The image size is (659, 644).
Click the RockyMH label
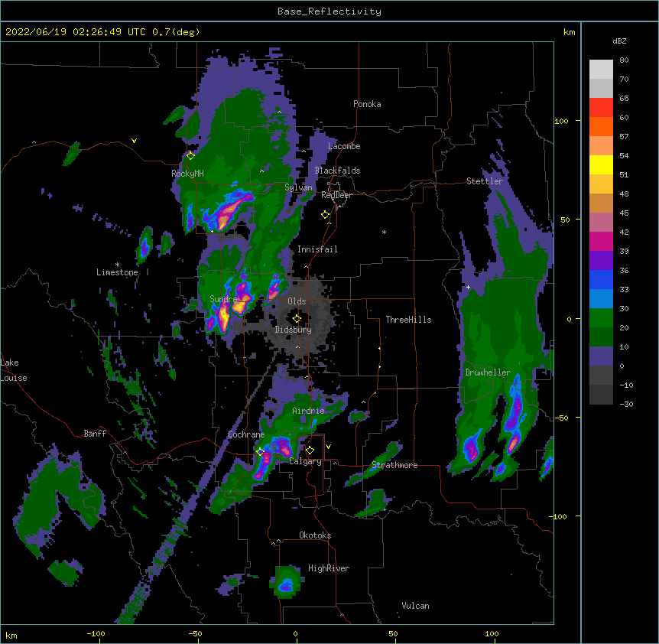pyautogui.click(x=187, y=174)
